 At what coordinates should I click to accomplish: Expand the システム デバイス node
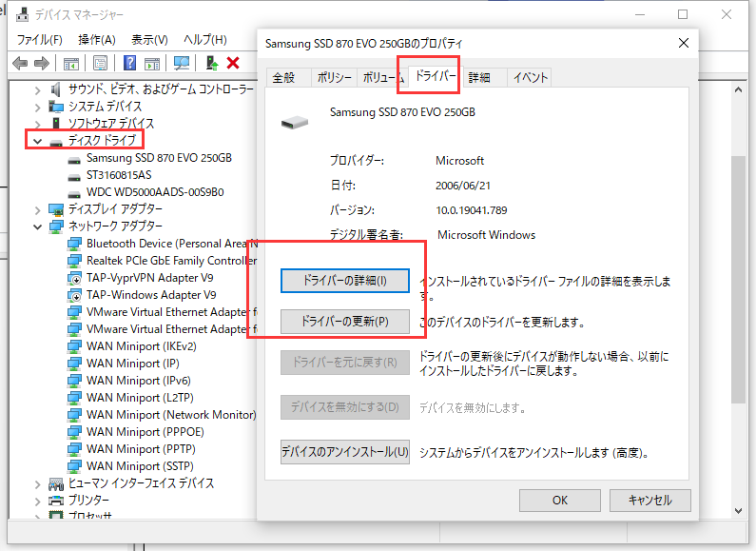(x=38, y=107)
